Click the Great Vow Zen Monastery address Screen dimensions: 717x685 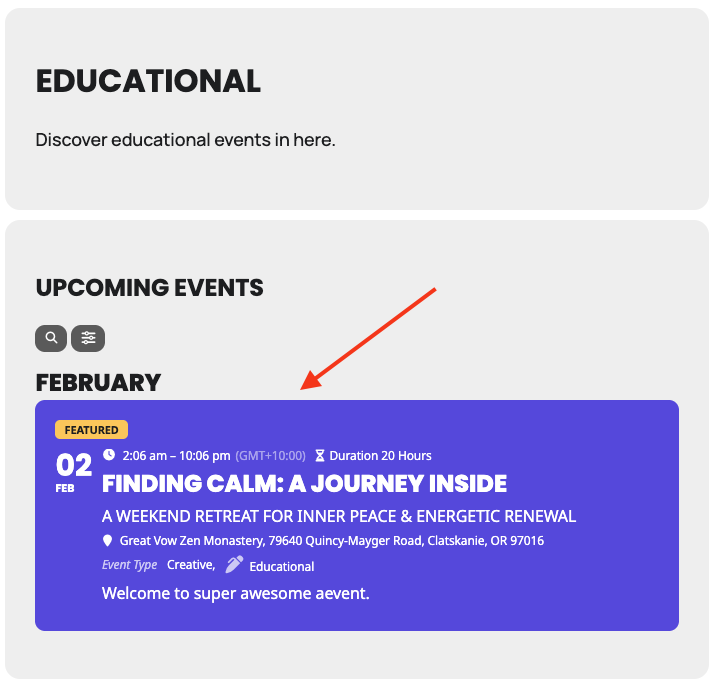tap(331, 541)
